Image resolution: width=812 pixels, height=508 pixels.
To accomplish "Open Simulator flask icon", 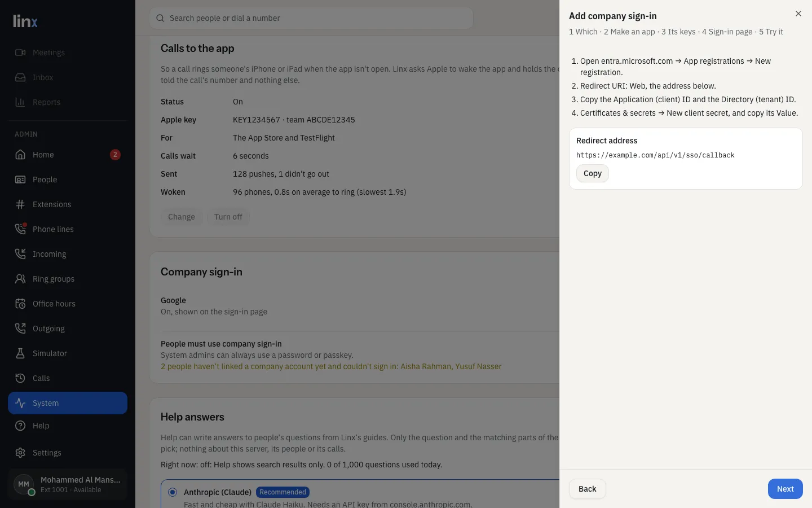I will (20, 353).
